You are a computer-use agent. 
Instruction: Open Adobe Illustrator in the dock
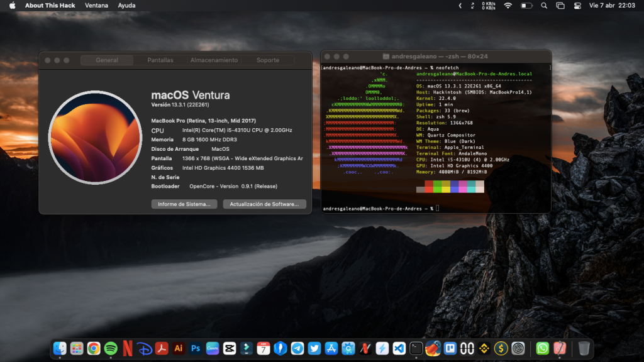(x=179, y=348)
